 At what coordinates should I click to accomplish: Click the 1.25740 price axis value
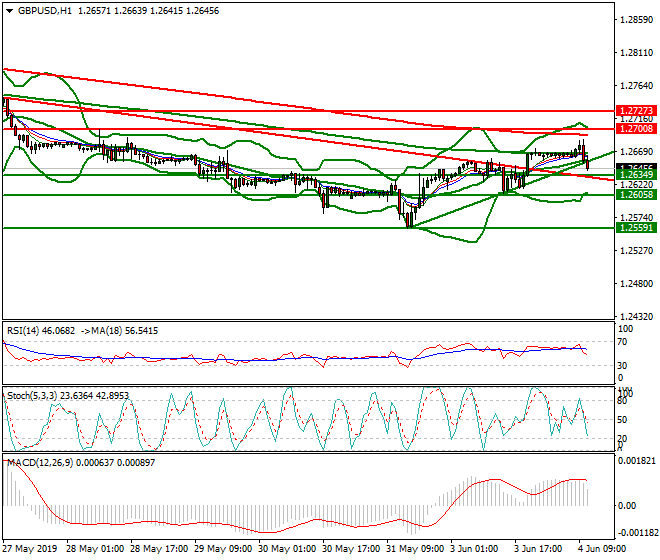pos(637,218)
